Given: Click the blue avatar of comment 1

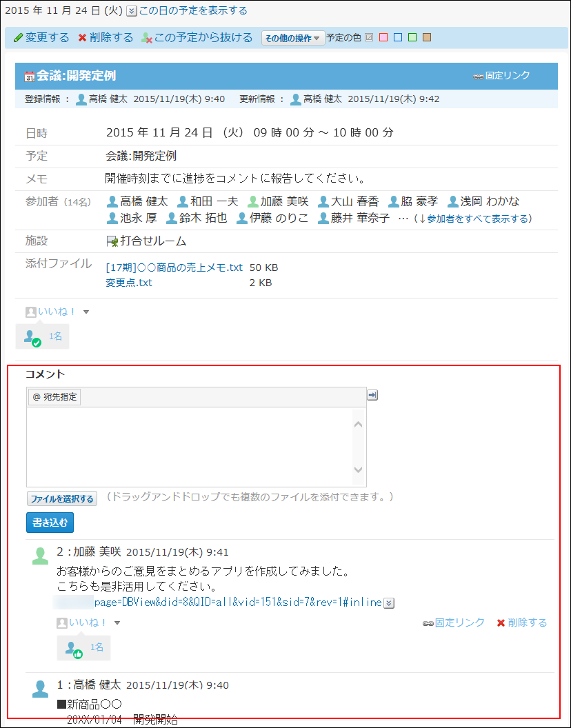Looking at the screenshot, I should pos(41,688).
